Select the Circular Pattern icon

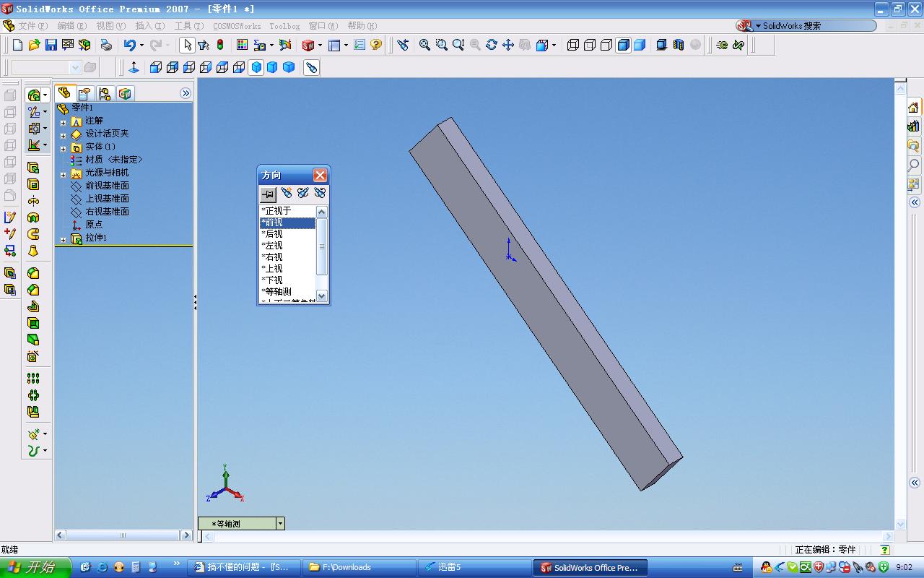[x=33, y=394]
